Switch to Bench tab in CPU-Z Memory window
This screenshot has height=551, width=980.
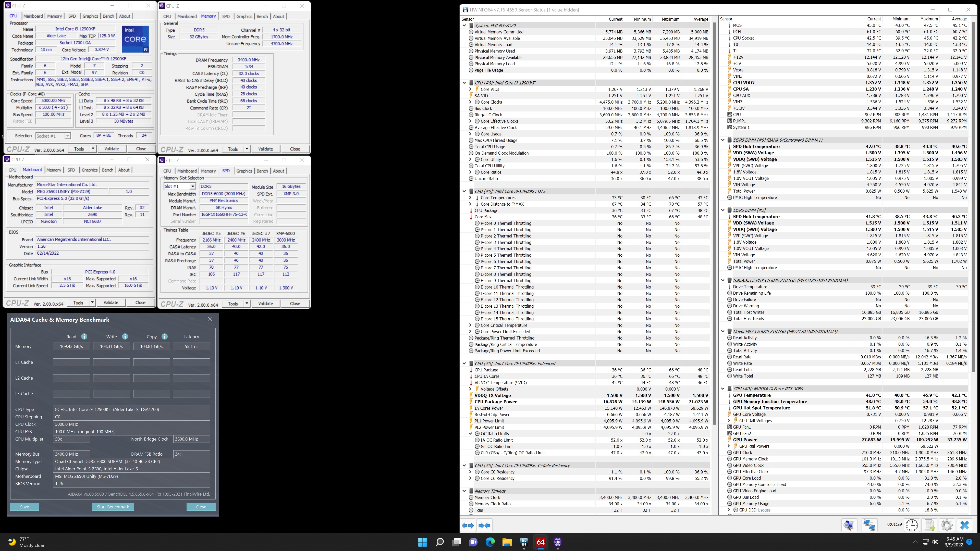coord(262,16)
